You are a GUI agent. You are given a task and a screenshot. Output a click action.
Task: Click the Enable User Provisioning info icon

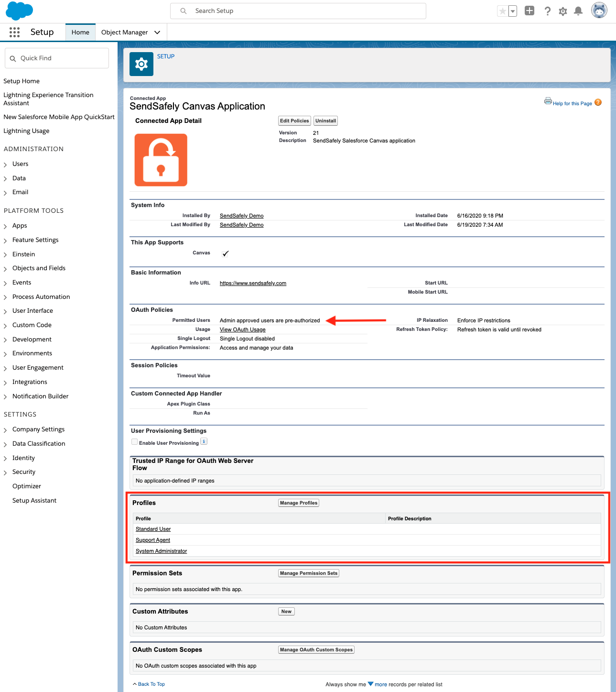coord(204,441)
